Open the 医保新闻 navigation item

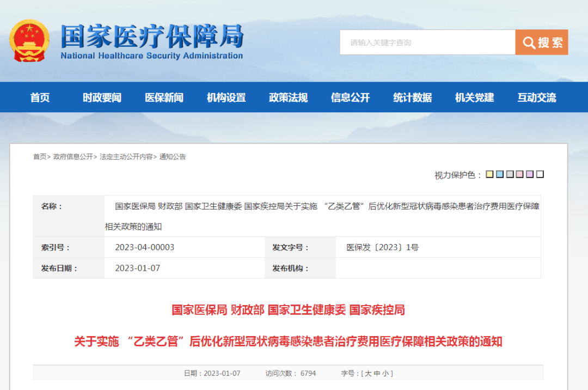[164, 97]
